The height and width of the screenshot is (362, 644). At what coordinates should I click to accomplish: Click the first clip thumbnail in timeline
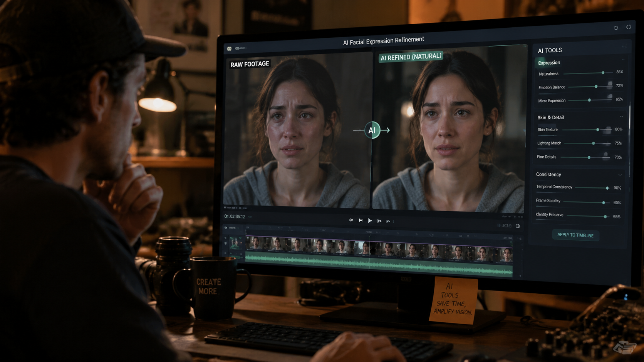click(x=255, y=244)
